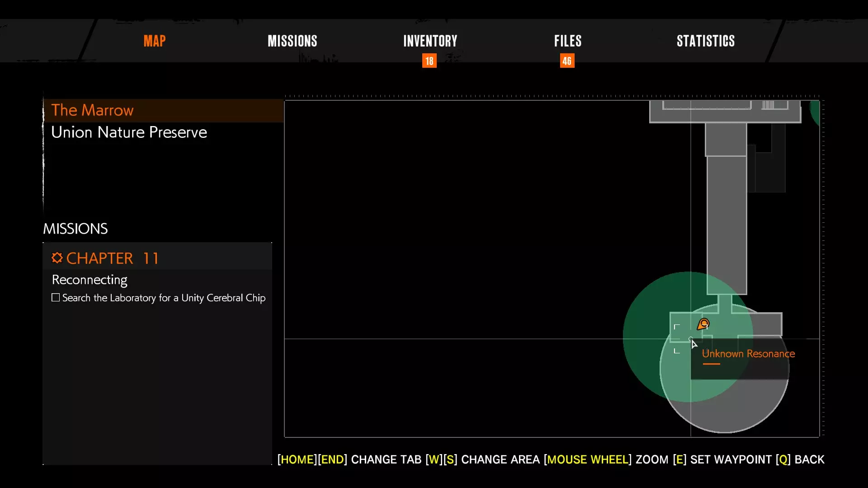Click the wide room at map top
This screenshot has width=868, height=488.
[x=725, y=115]
